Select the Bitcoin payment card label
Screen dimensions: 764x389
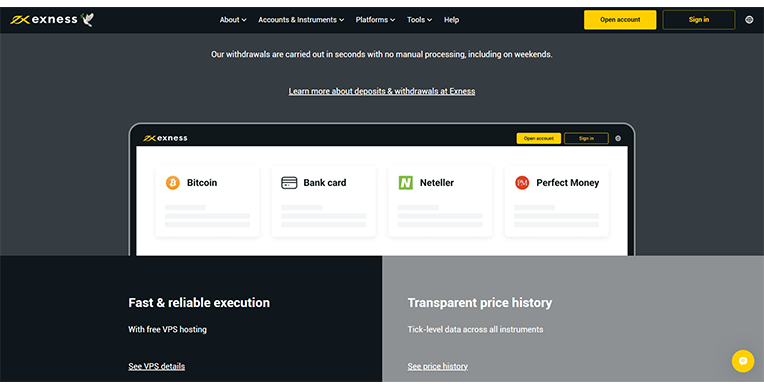coord(202,183)
